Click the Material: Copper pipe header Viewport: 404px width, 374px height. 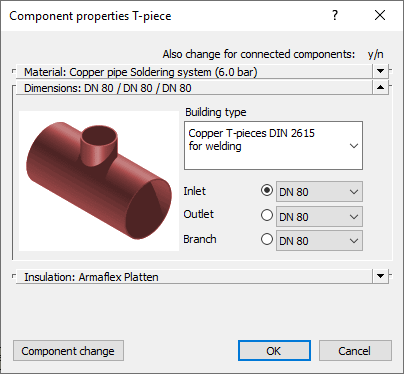194,72
